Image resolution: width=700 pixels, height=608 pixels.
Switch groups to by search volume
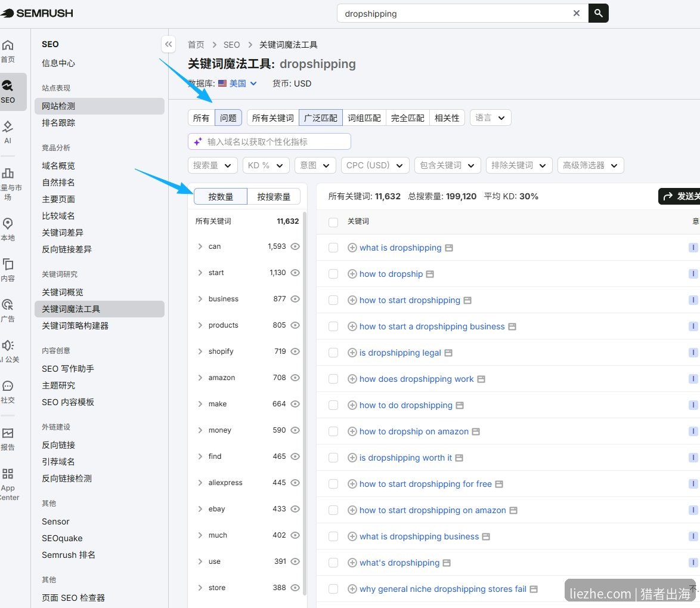click(x=274, y=196)
